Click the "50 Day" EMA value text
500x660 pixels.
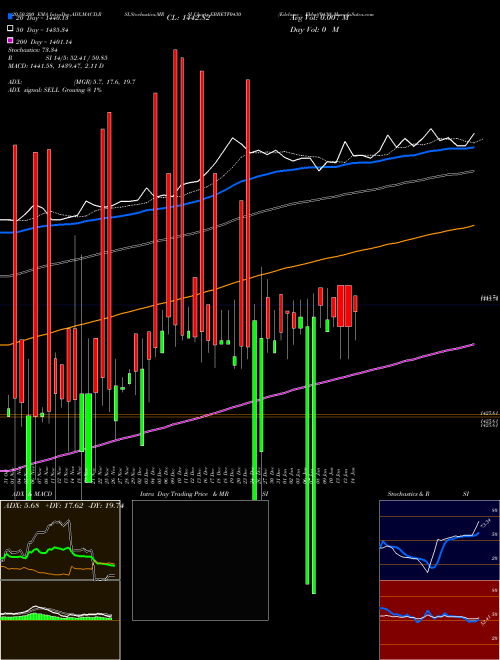tap(42, 30)
